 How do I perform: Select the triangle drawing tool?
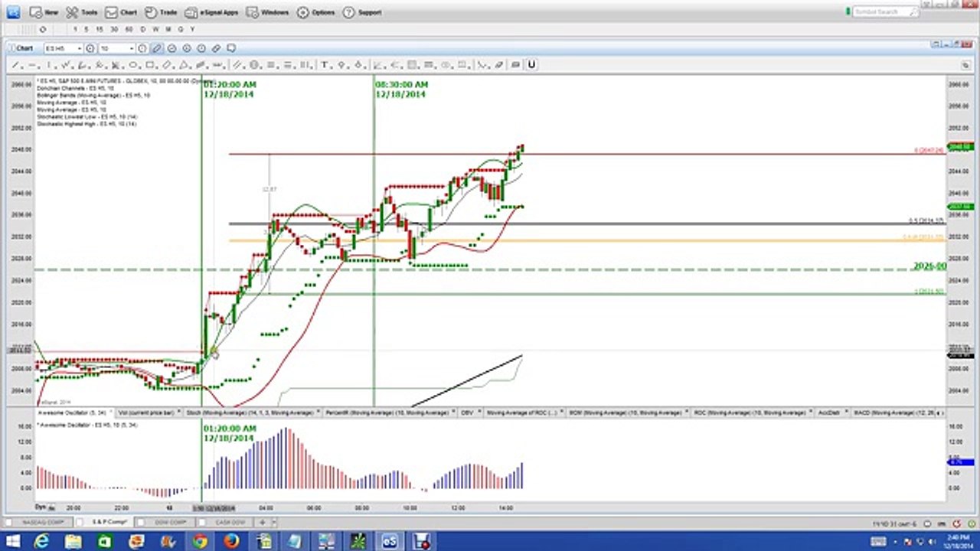pos(184,65)
